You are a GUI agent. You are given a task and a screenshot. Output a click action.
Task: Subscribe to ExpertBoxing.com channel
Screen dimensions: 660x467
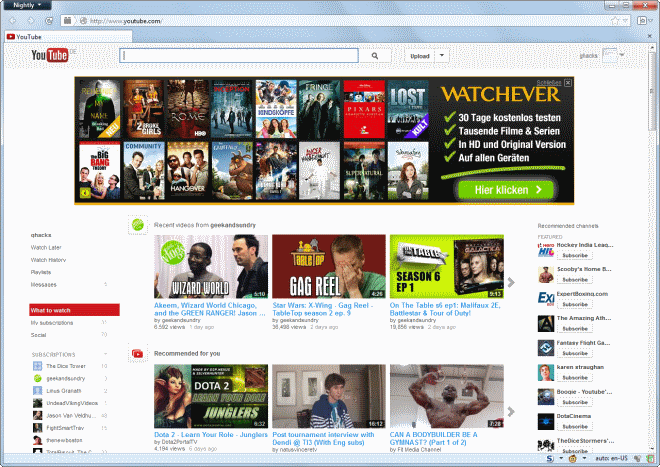pyautogui.click(x=575, y=304)
